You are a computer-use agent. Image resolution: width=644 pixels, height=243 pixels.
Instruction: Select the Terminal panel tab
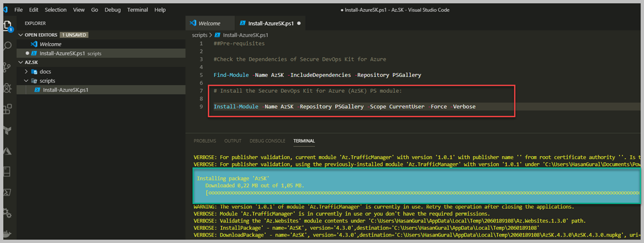coord(304,141)
